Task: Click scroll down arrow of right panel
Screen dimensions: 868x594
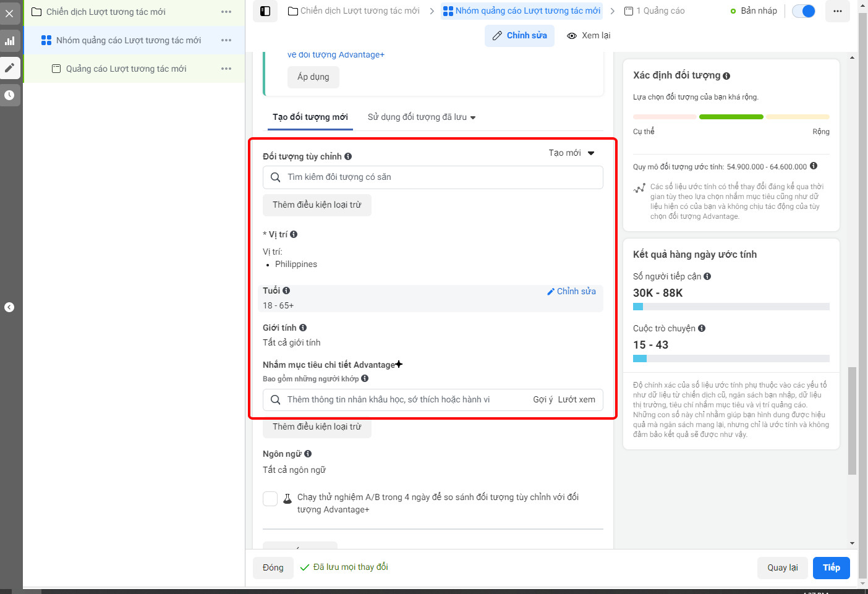Action: pos(852,544)
